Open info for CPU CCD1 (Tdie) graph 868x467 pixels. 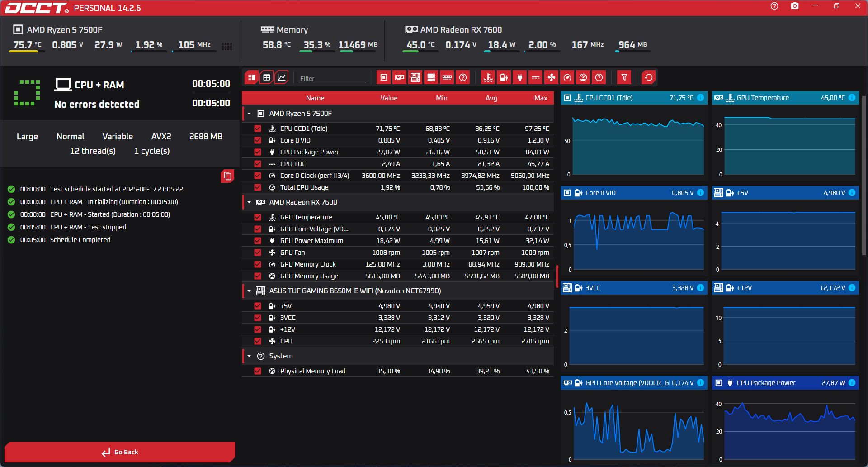[700, 98]
